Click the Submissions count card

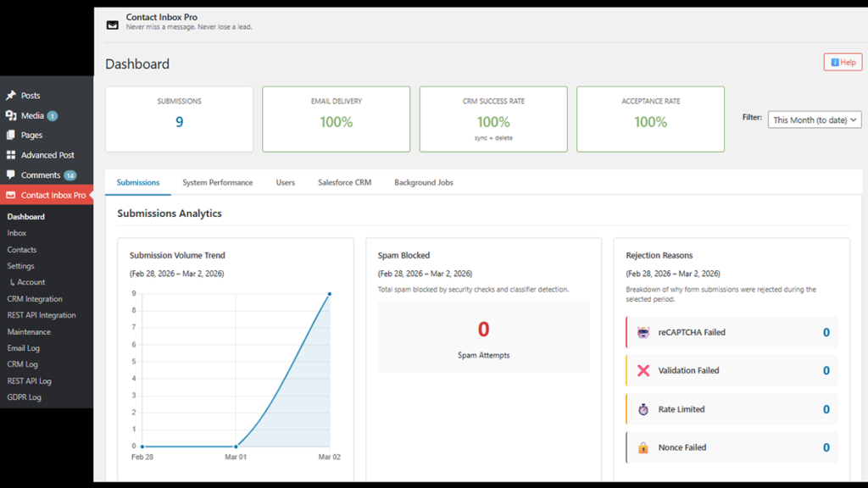coord(179,119)
